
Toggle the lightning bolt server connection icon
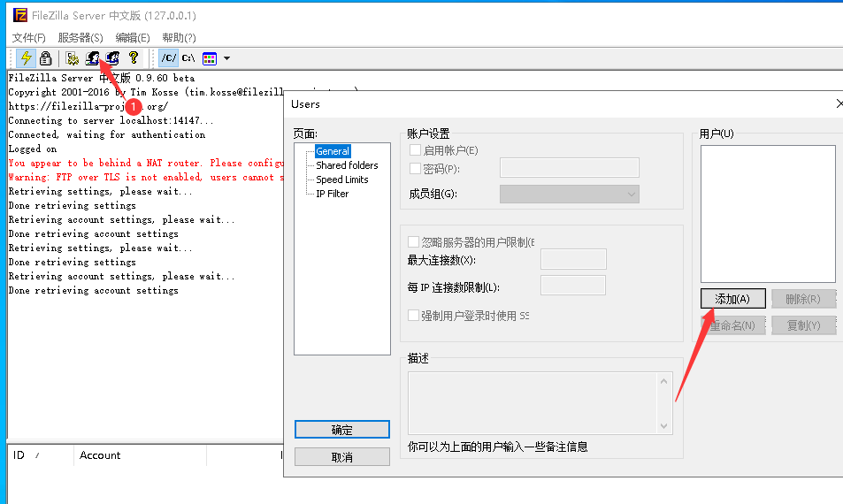26,58
